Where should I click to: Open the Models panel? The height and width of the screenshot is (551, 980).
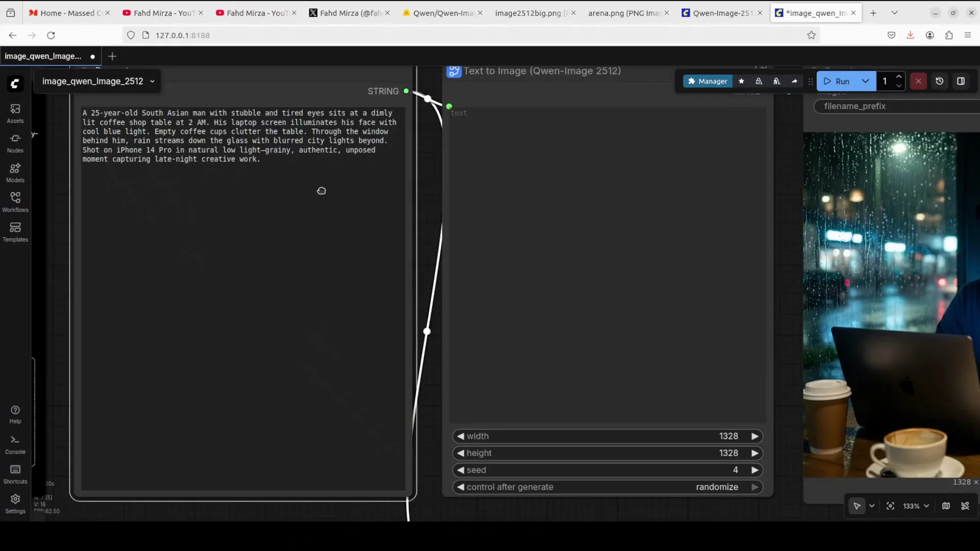[15, 173]
